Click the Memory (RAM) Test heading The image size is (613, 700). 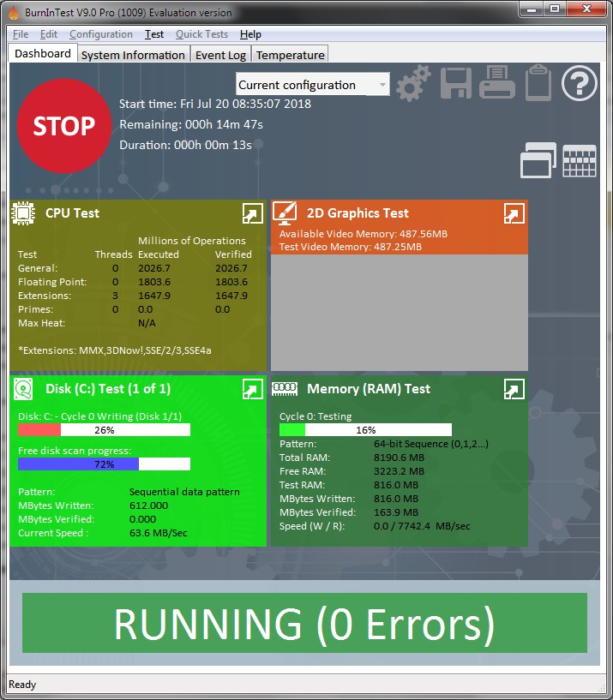[x=369, y=389]
